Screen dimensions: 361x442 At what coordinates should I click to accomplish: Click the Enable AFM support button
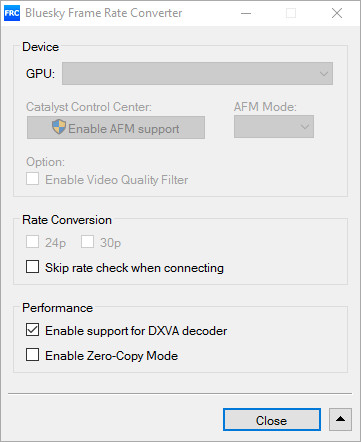(x=116, y=128)
